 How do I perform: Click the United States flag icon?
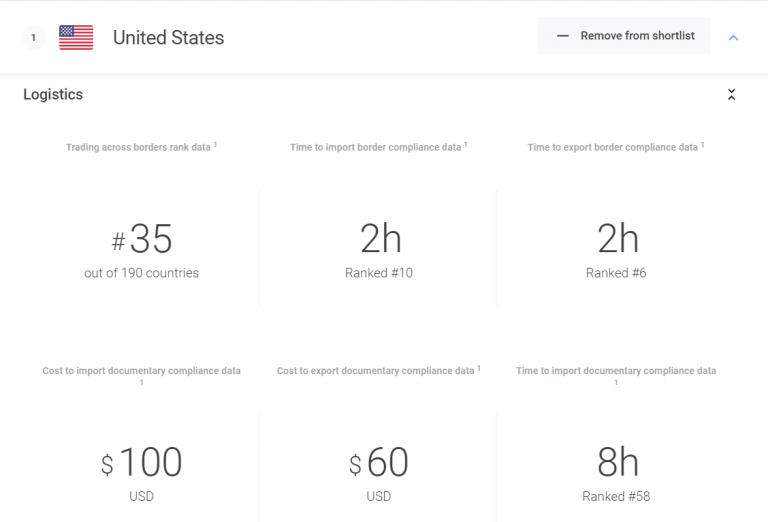tap(76, 38)
